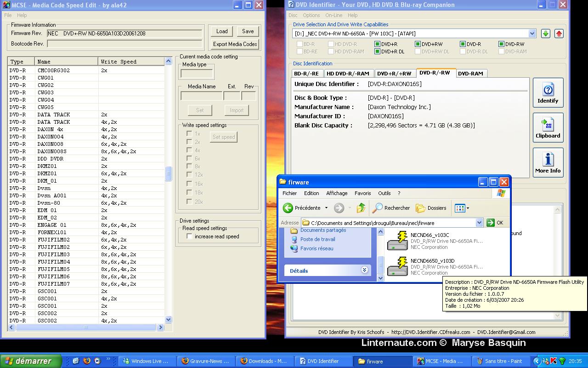Click the firware address path field
Screen dimensions: 588x368
point(392,223)
